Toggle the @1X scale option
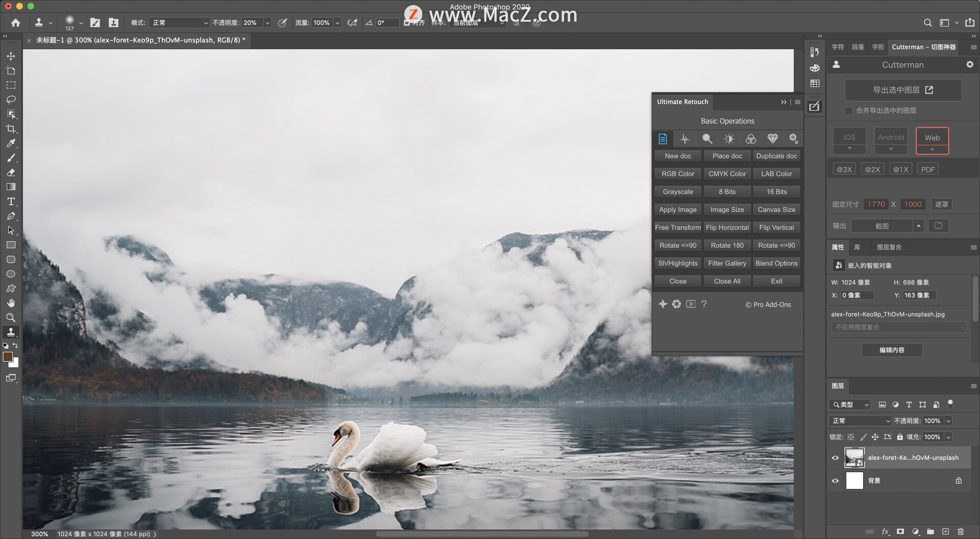This screenshot has height=539, width=980. pyautogui.click(x=900, y=169)
